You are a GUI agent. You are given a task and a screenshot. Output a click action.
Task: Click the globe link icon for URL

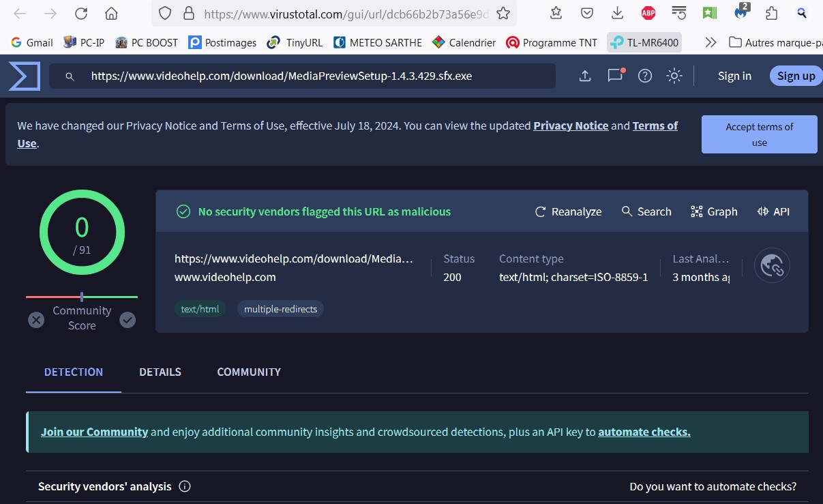click(772, 266)
